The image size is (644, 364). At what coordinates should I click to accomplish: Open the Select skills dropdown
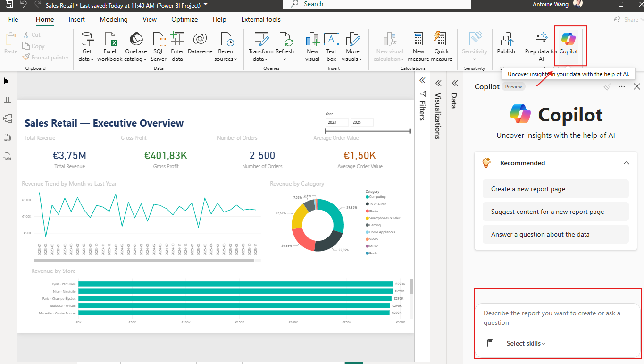pos(526,343)
